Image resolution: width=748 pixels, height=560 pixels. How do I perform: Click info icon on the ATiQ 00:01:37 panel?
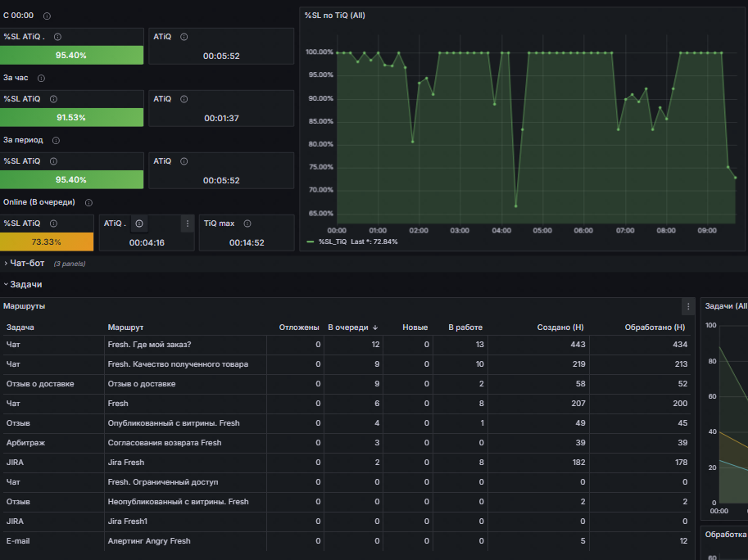click(184, 99)
